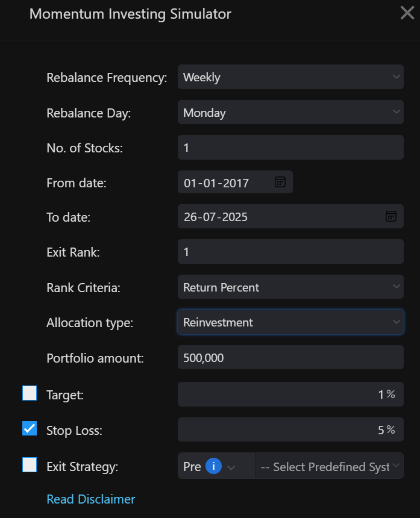Click the Exit Rank input field

coord(290,252)
